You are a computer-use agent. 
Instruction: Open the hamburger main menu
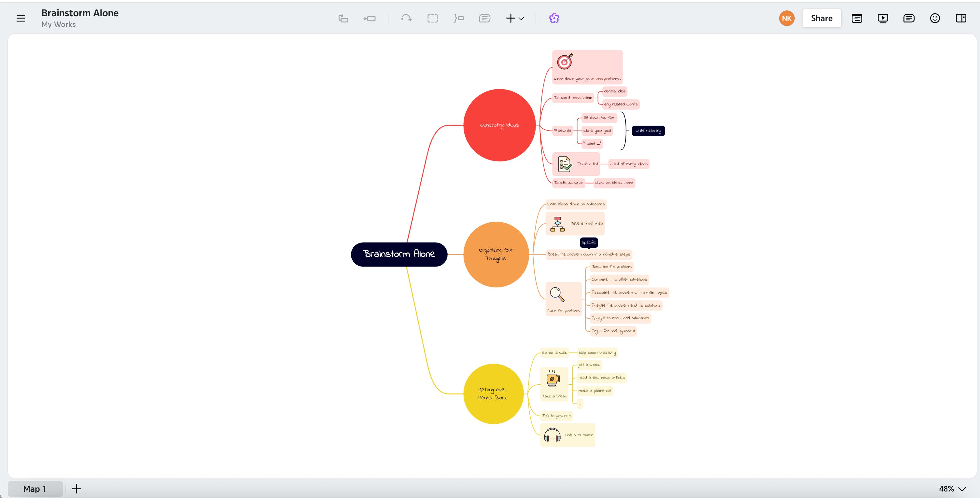point(21,18)
